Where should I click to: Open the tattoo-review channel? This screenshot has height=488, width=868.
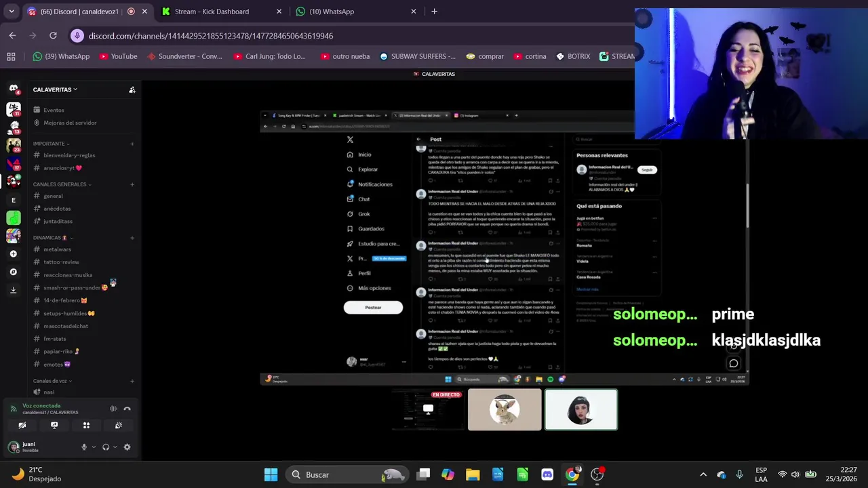(61, 262)
